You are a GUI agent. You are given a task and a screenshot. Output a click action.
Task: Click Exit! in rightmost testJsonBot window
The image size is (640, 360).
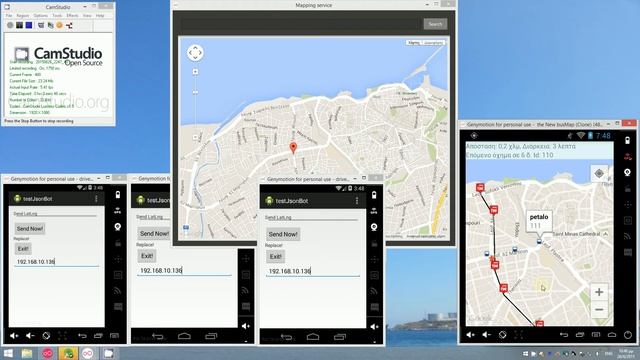click(276, 257)
